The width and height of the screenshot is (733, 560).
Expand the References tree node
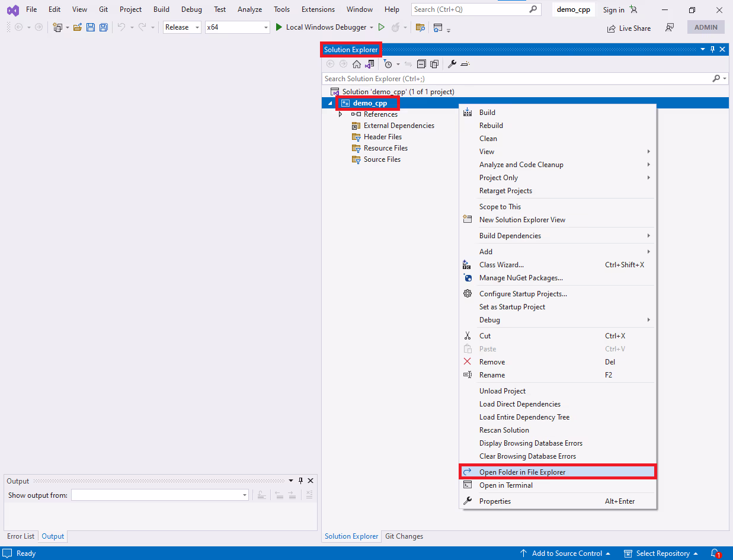340,114
